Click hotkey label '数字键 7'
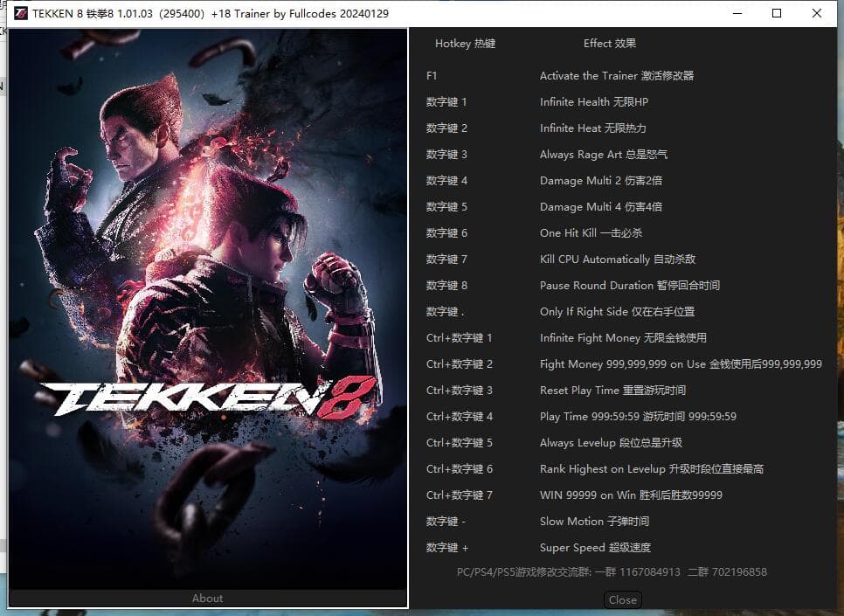The height and width of the screenshot is (616, 844). 446,260
